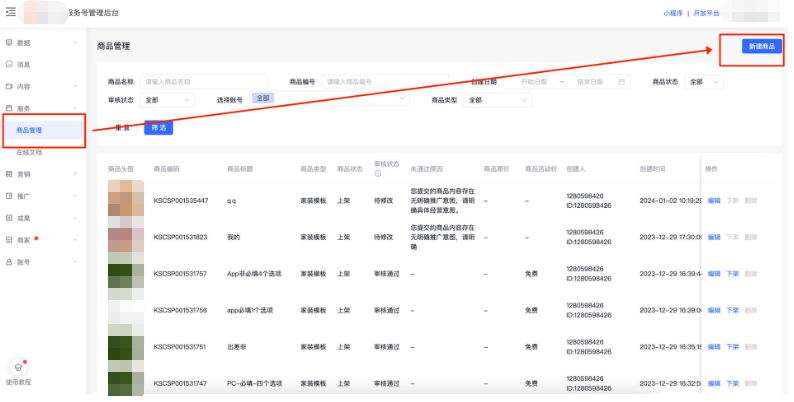Expand the 推广 menu chevron

point(75,196)
